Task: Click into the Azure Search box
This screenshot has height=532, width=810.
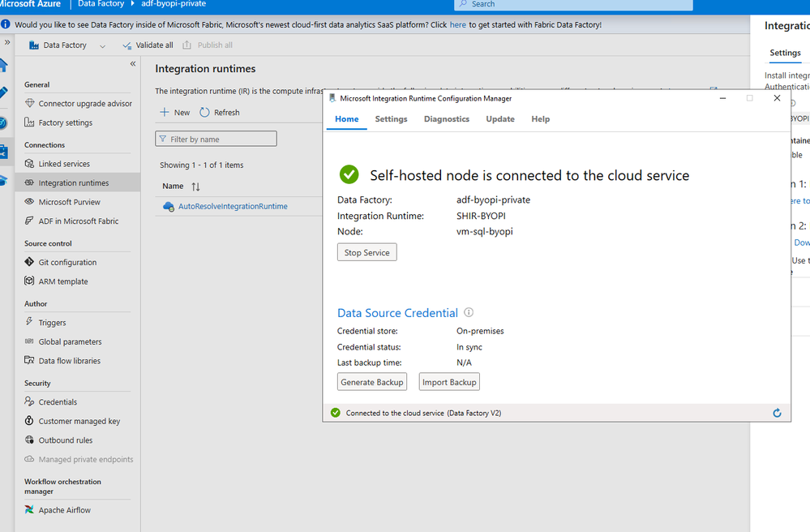Action: pyautogui.click(x=573, y=5)
